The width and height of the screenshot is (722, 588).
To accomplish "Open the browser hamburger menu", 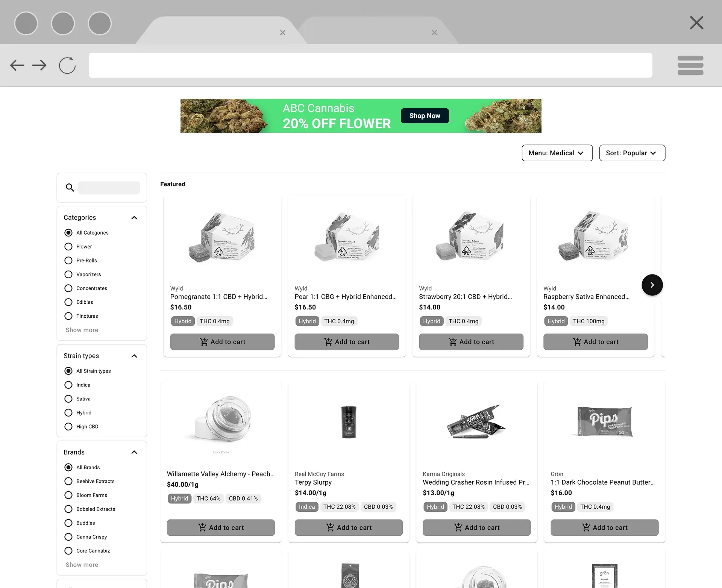I will (x=690, y=65).
